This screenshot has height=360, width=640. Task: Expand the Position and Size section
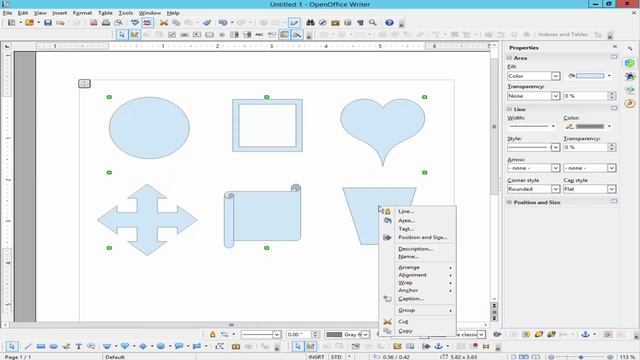(x=509, y=202)
